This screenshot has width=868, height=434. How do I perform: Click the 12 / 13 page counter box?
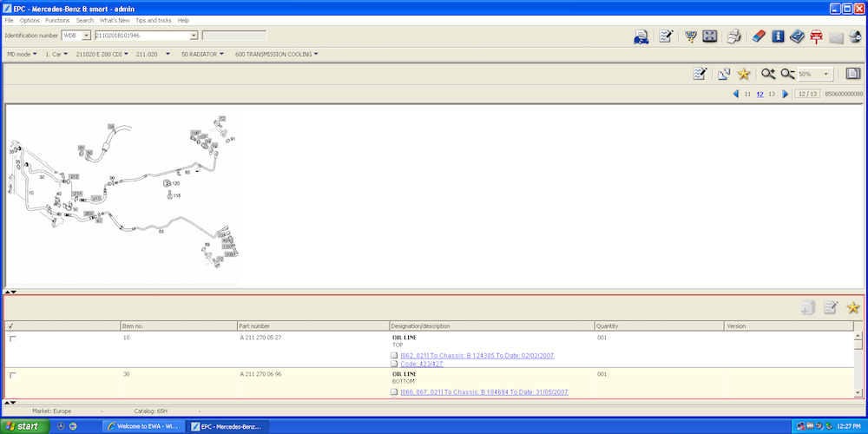[807, 94]
